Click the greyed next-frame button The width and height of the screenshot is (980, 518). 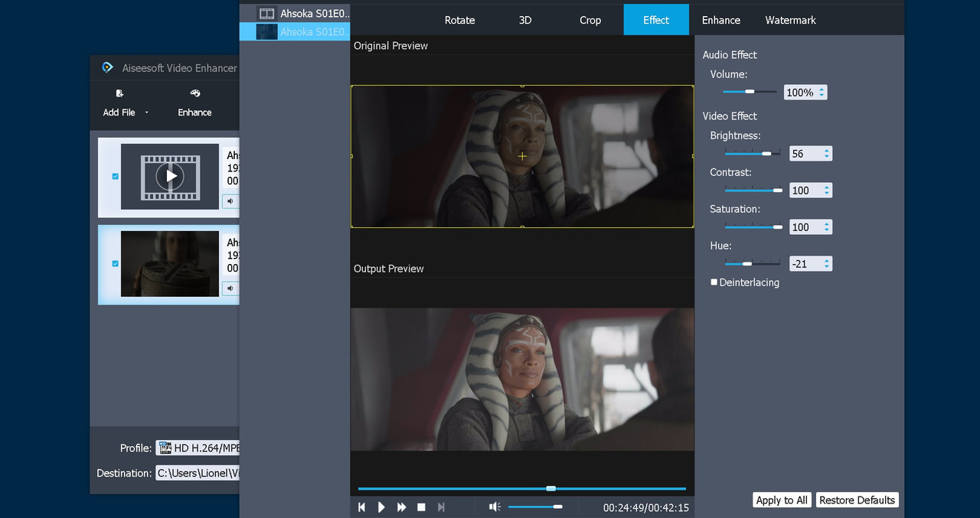[441, 507]
